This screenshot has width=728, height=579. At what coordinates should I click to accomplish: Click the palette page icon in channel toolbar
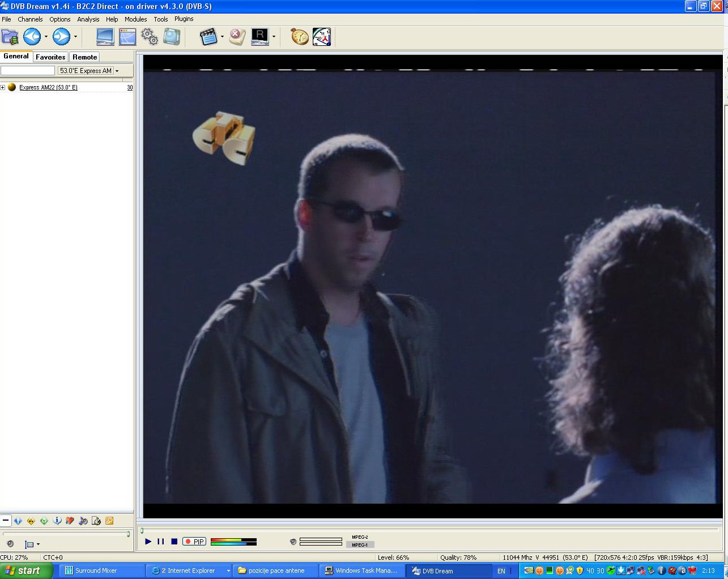(x=96, y=521)
